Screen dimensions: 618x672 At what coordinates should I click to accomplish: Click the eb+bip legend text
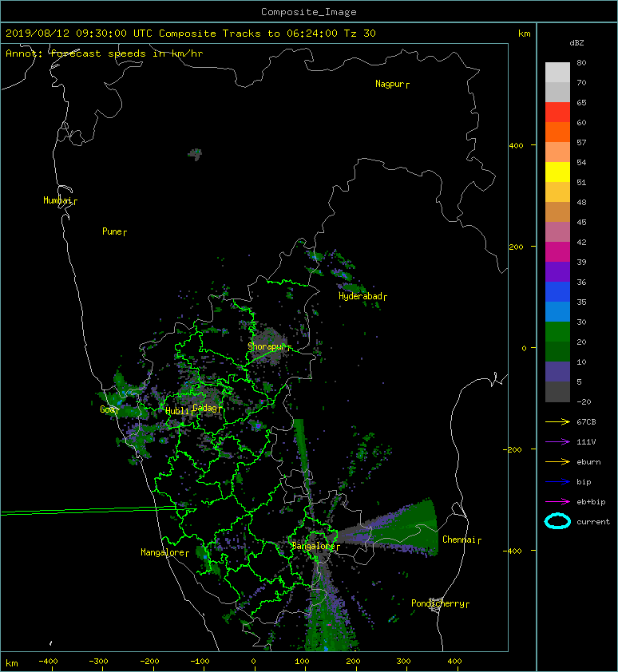[x=591, y=502]
